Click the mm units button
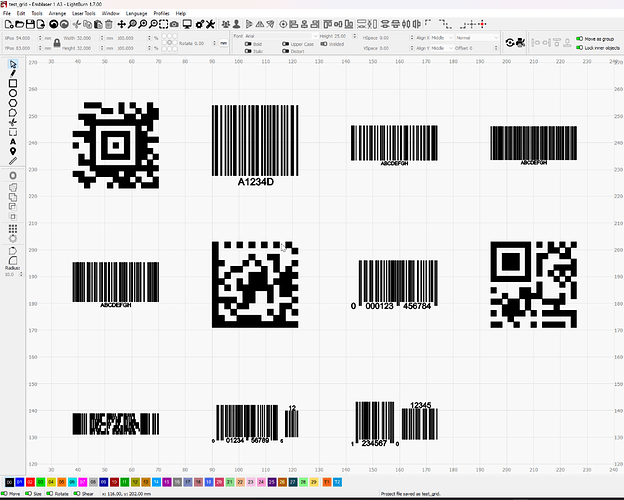This screenshot has width=624, height=500. pyautogui.click(x=224, y=43)
